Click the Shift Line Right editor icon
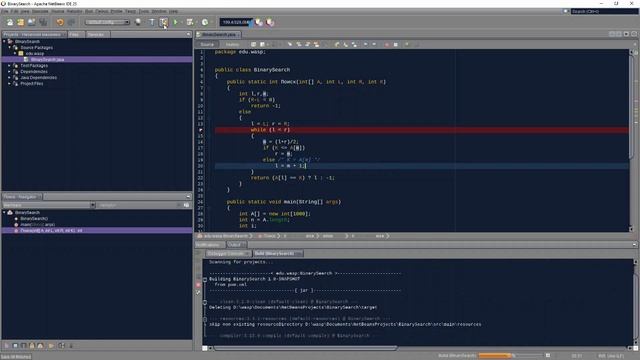Screen dimensions: 640x360 point(374,44)
